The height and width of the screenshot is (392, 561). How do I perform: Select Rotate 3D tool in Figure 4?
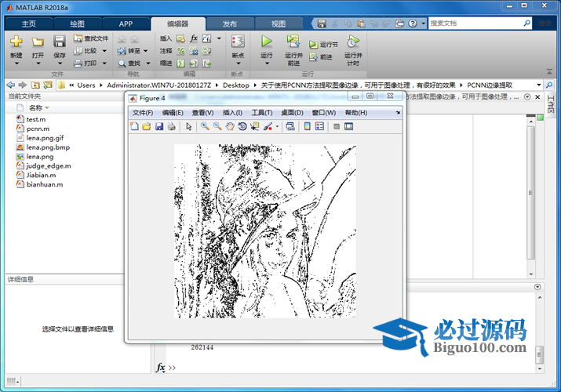tap(242, 126)
